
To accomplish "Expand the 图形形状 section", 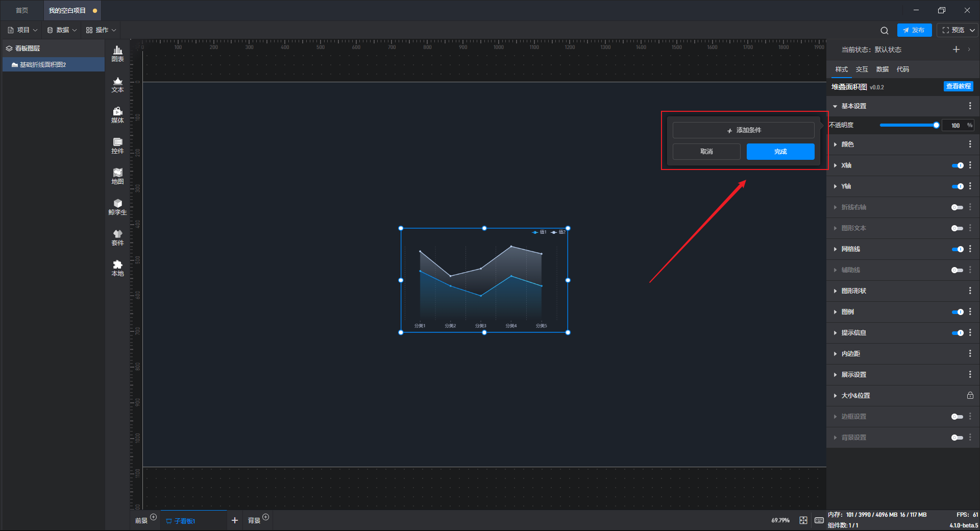I will click(x=835, y=291).
